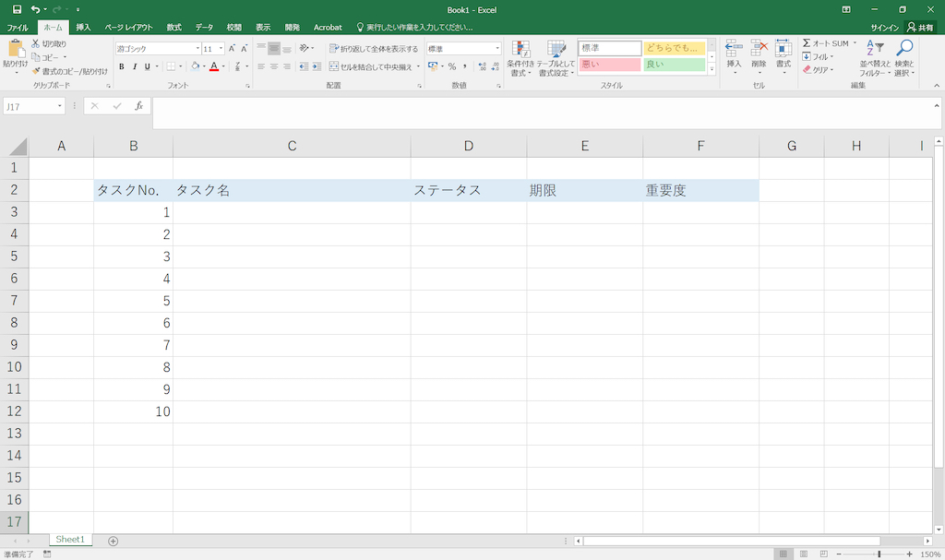Click the accounting currency format icon
The image size is (945, 560).
coord(433,66)
